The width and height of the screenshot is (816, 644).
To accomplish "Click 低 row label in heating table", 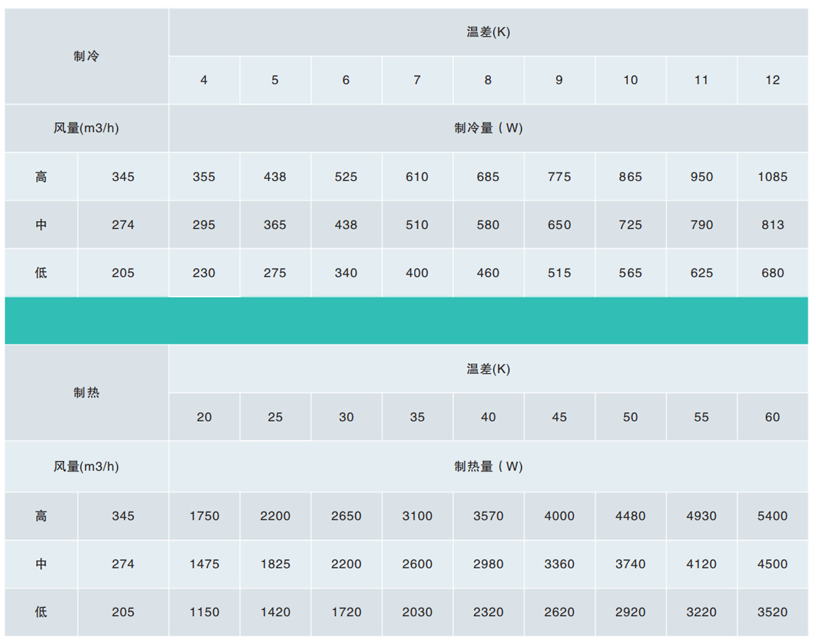I will coord(41,612).
